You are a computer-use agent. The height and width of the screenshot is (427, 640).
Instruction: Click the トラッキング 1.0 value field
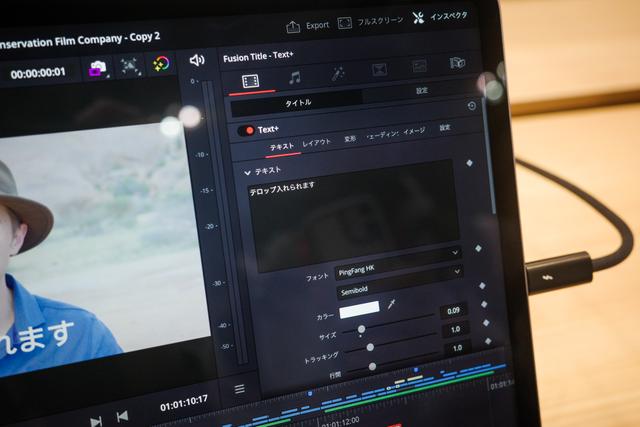[x=456, y=329]
